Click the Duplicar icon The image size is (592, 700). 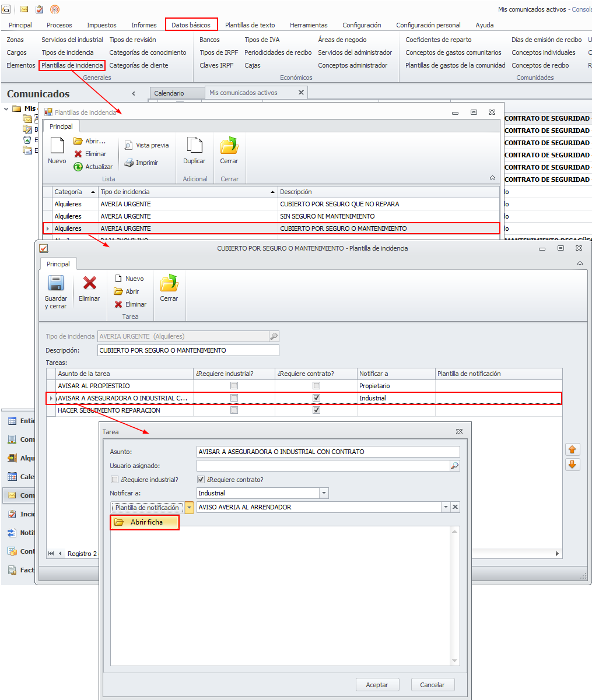194,146
